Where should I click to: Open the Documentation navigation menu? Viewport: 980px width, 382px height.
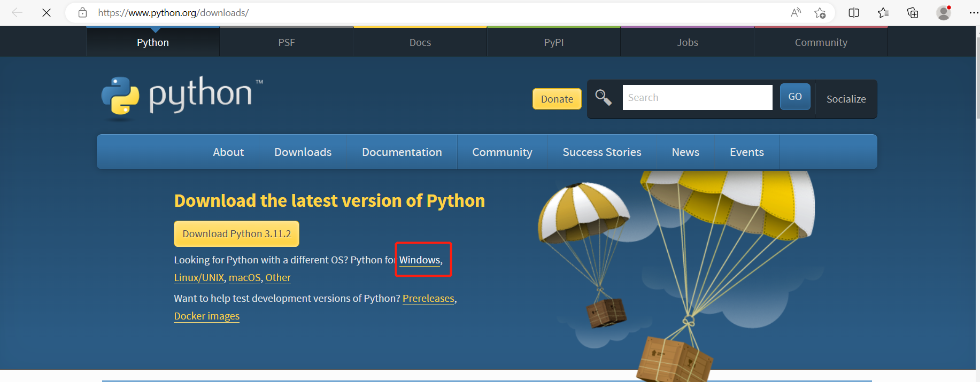(402, 152)
